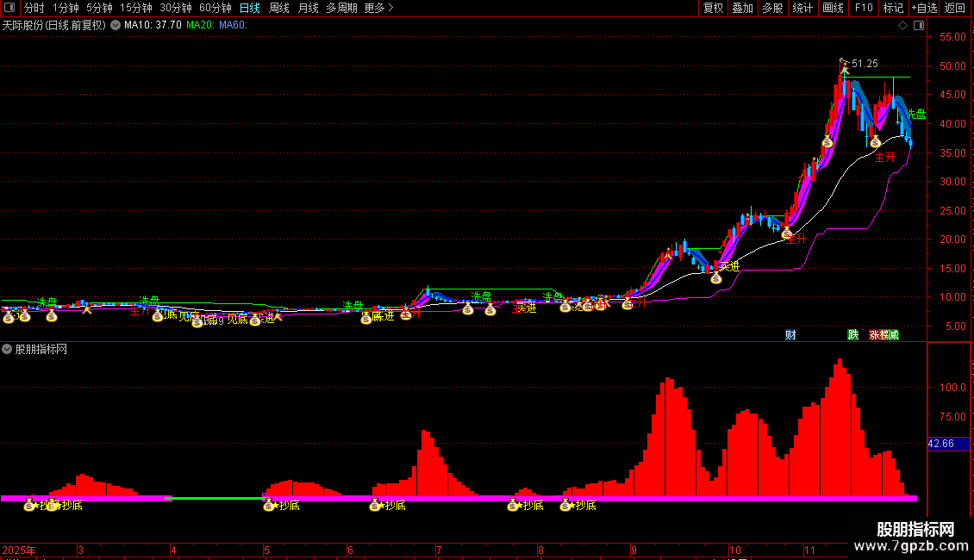Image resolution: width=974 pixels, height=560 pixels.
Task: Click the 2025年 year label
Action: 19,550
